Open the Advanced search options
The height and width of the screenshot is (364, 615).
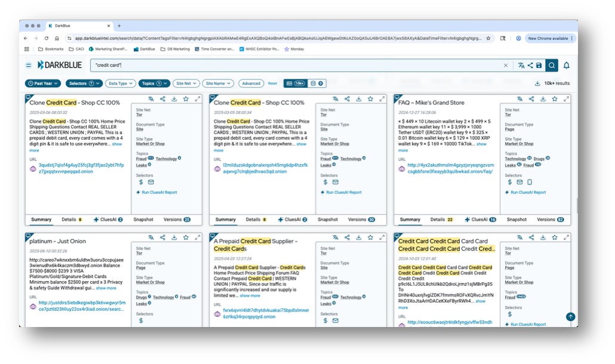[251, 84]
